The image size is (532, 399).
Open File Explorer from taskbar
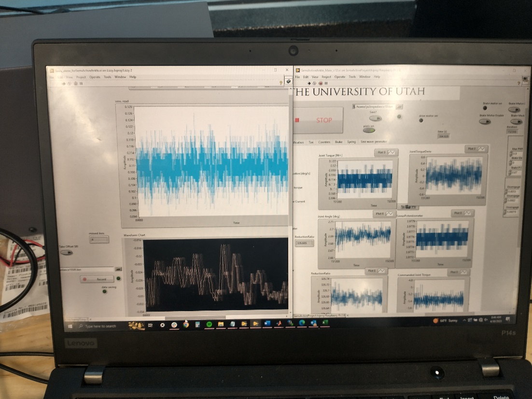click(x=221, y=324)
